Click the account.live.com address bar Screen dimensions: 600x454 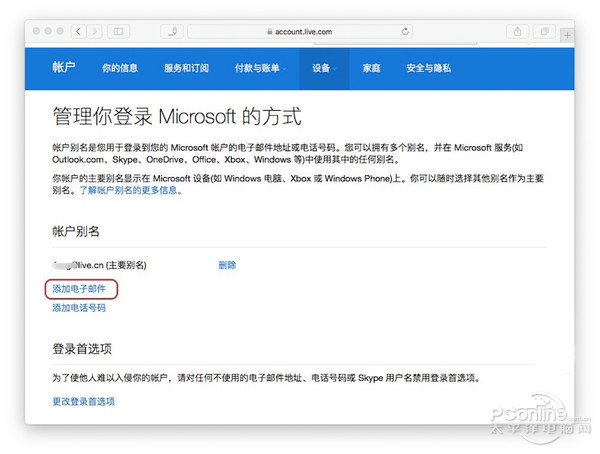pos(300,31)
